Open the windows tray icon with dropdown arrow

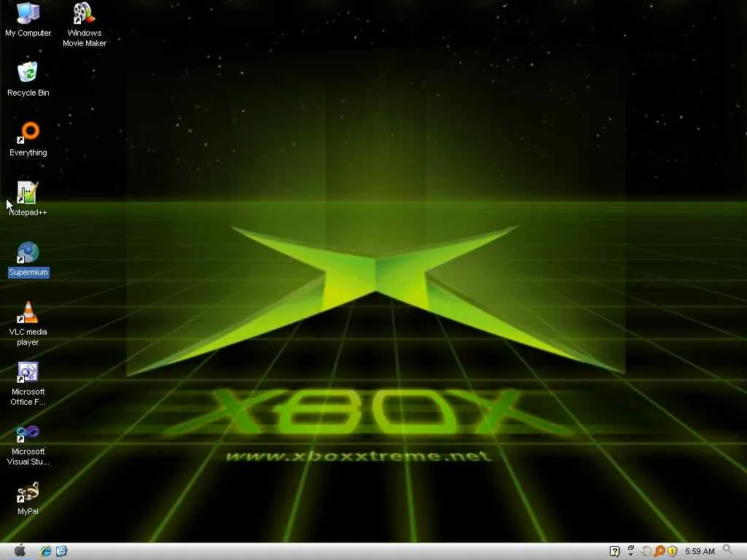631,551
